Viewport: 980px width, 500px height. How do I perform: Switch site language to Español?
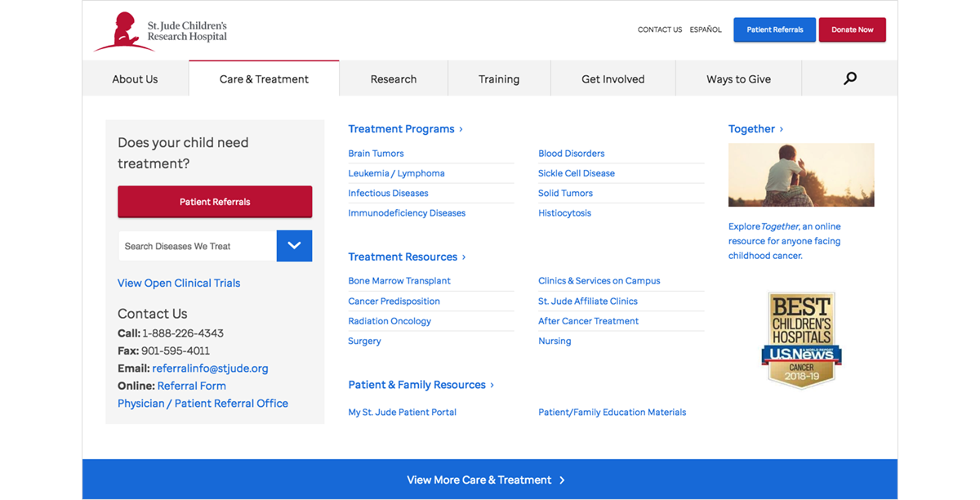coord(706,30)
